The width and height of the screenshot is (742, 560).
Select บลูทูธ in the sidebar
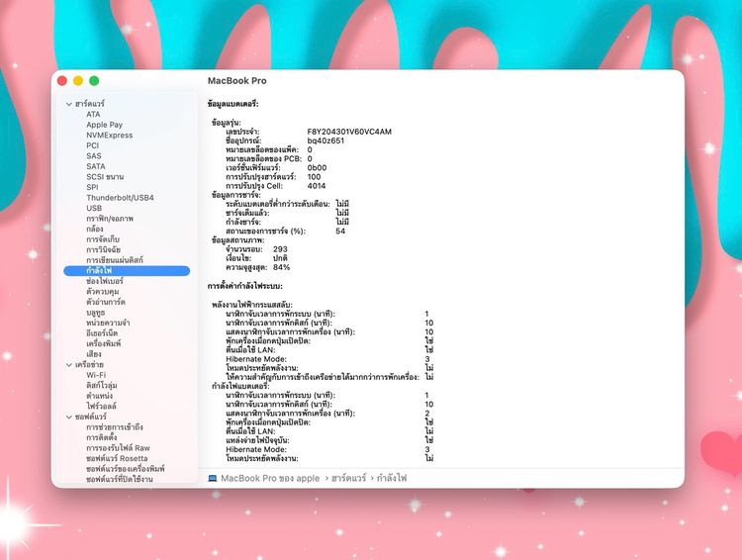pos(96,313)
